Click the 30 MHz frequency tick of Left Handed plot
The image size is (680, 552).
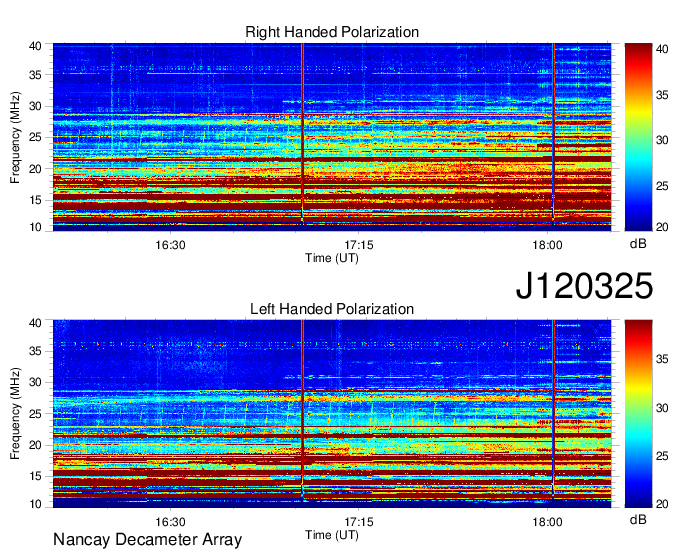coord(35,382)
